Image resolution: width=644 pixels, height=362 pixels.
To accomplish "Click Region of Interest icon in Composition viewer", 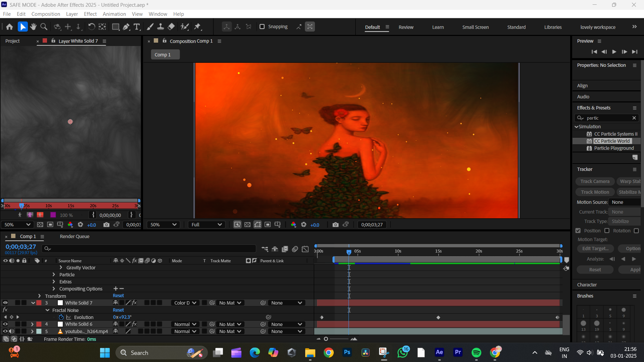I will [x=268, y=225].
